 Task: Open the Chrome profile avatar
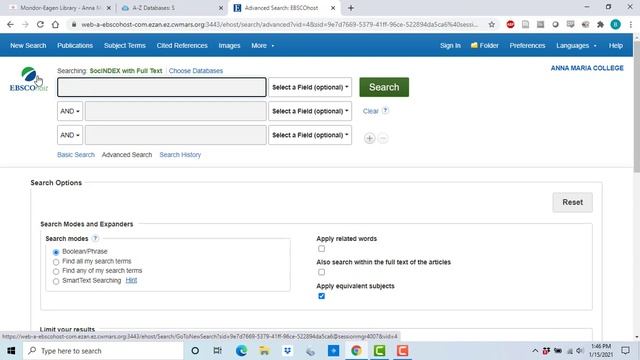[616, 24]
